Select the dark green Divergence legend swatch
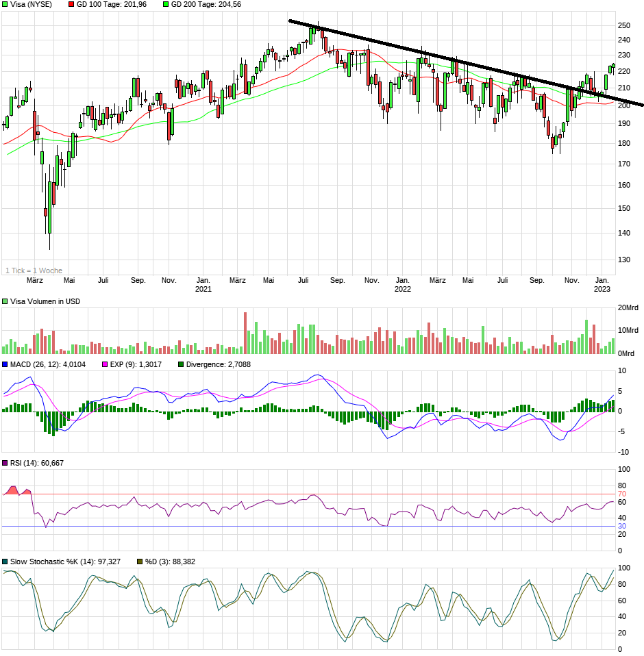 pos(181,364)
